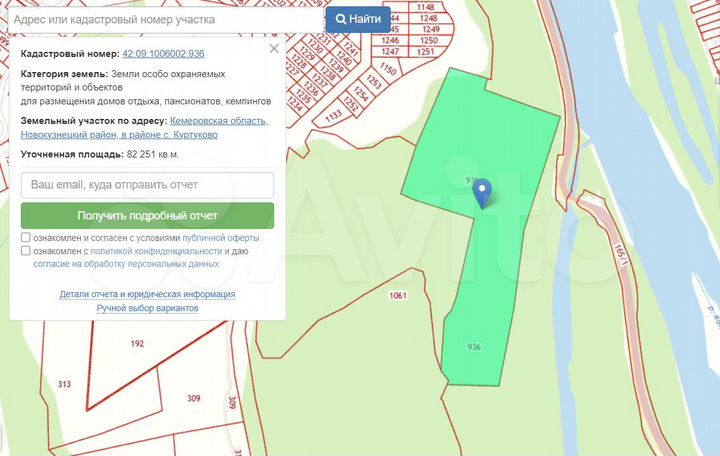720x456 pixels.
Task: Select map parcel labeled 1240
Action: tap(343, 57)
